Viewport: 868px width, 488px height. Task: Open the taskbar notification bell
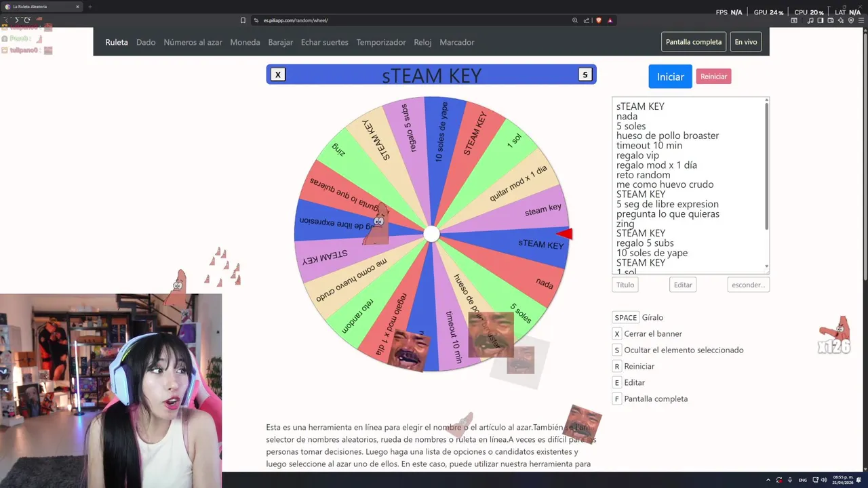coord(859,480)
